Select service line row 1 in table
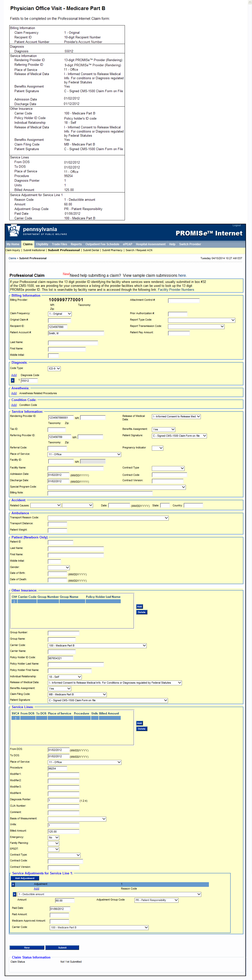This screenshot has width=252, height=980. coord(66,718)
